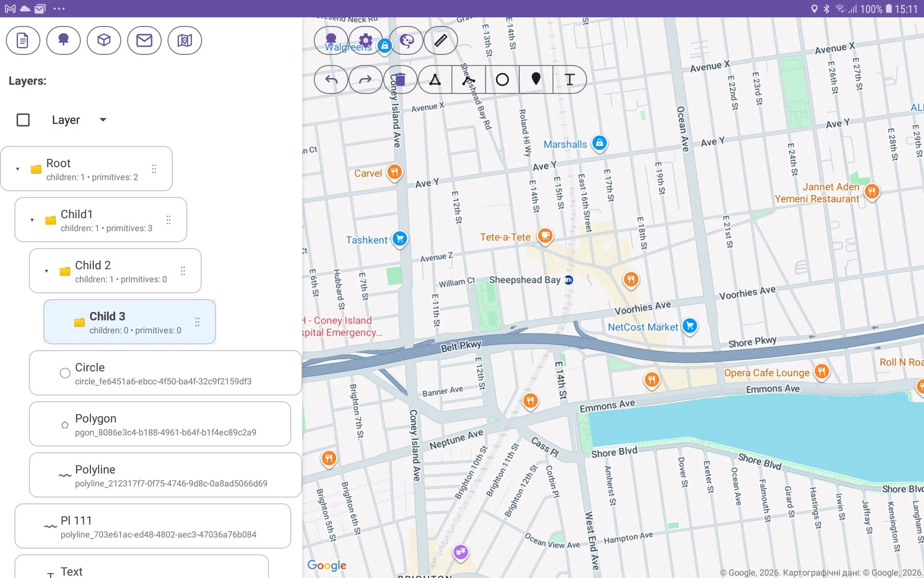Select the Text primitive row
Image resolution: width=924 pixels, height=578 pixels.
click(142, 567)
